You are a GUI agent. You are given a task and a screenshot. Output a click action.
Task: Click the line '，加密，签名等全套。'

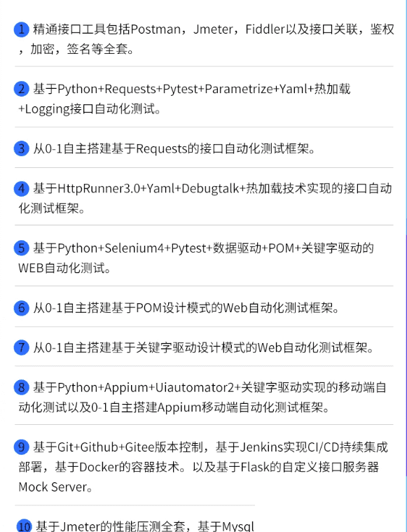(76, 50)
